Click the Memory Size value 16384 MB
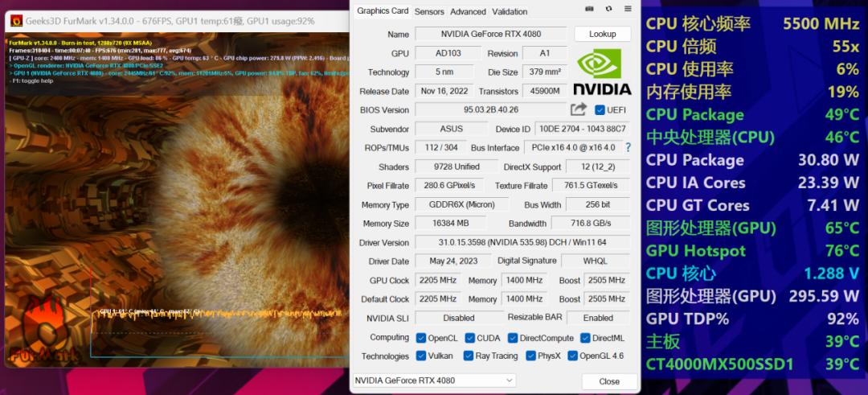 point(451,224)
